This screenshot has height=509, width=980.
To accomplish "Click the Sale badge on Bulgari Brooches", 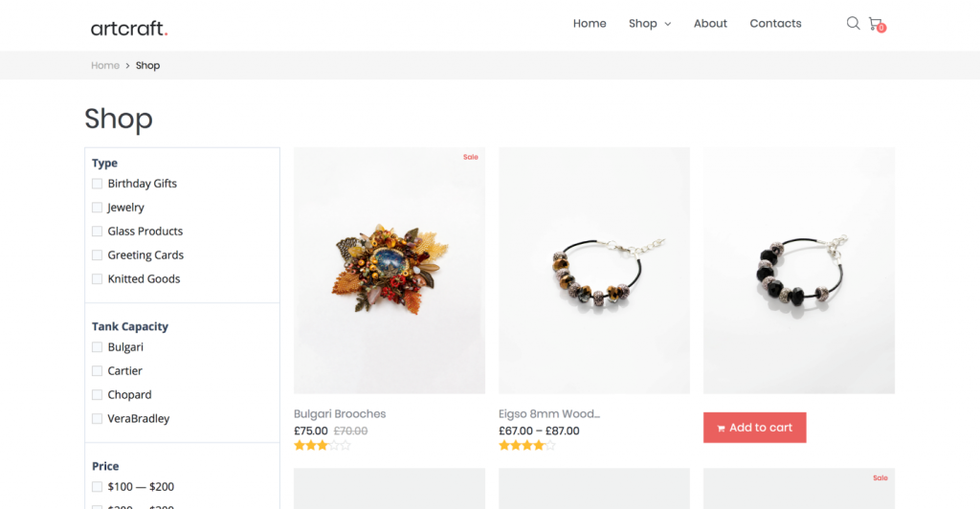I will point(470,157).
